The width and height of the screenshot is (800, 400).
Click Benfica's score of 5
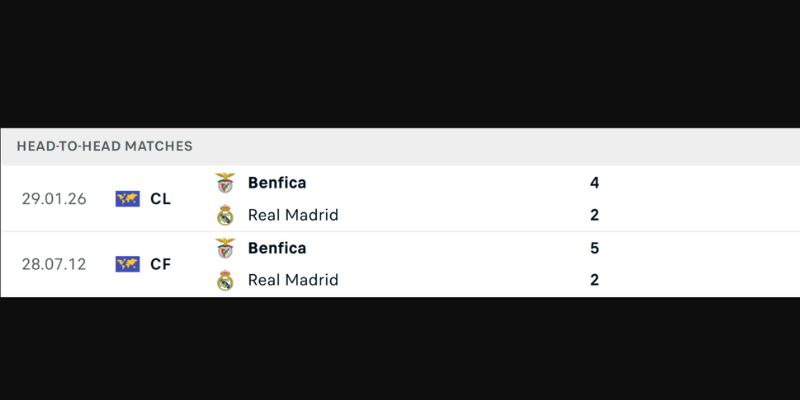pyautogui.click(x=595, y=248)
